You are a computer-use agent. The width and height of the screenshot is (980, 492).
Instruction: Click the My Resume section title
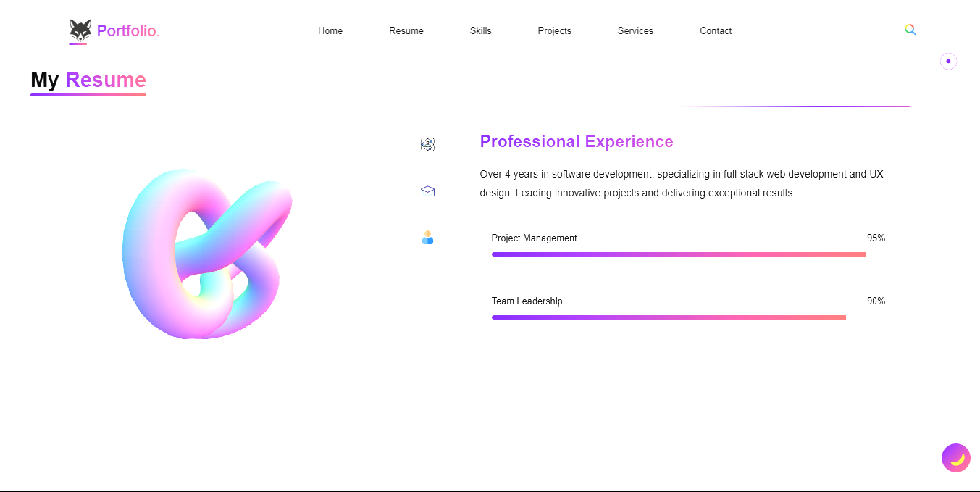point(88,80)
